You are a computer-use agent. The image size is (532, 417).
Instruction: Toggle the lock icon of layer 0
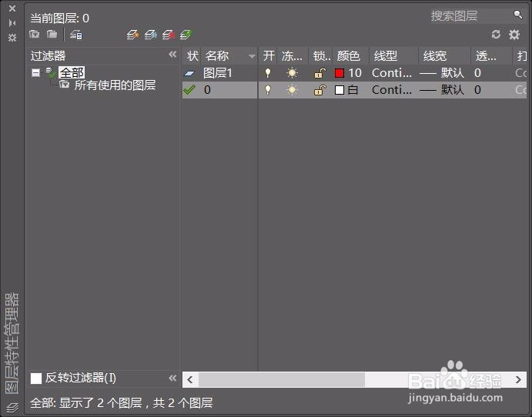point(320,90)
